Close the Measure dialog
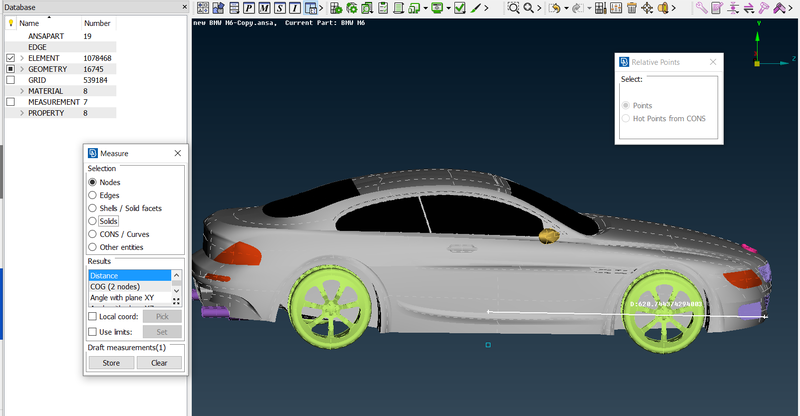Screen dimensions: 800x416 coord(178,153)
